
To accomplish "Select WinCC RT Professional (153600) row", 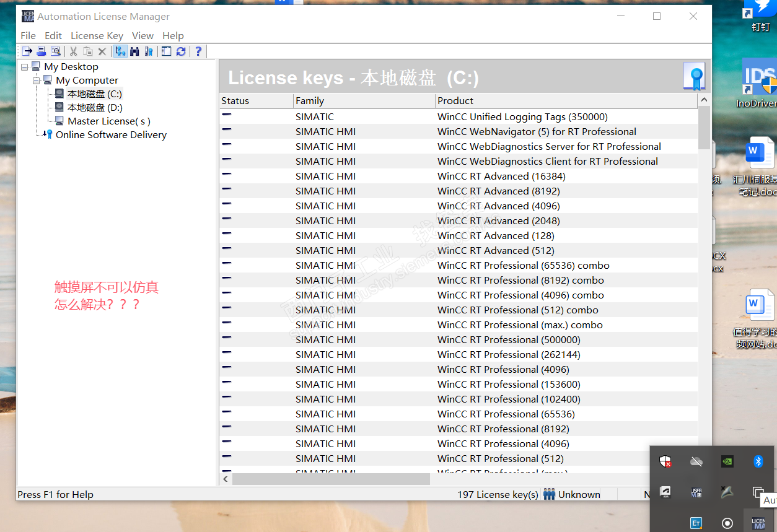I will [x=459, y=384].
